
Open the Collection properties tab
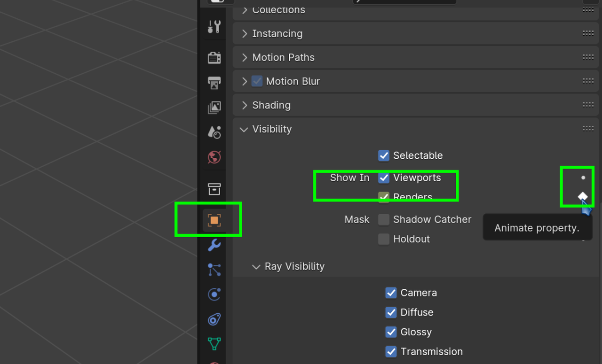(x=214, y=189)
